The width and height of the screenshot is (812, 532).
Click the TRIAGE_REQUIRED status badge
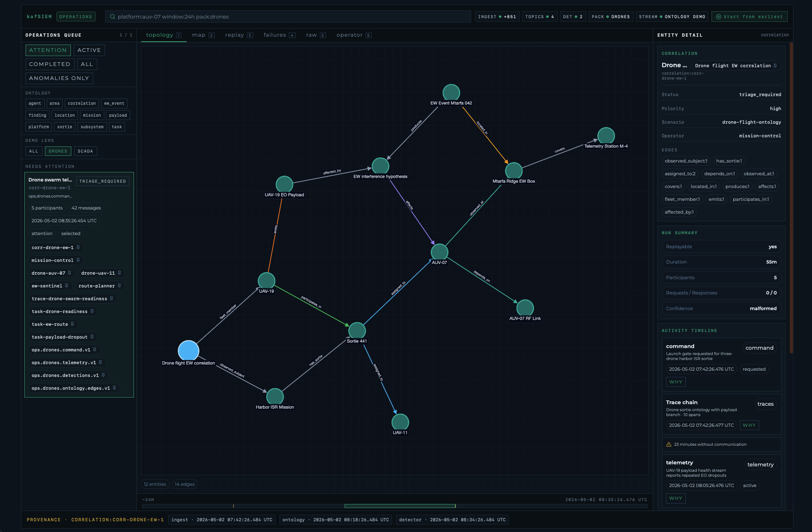[103, 181]
